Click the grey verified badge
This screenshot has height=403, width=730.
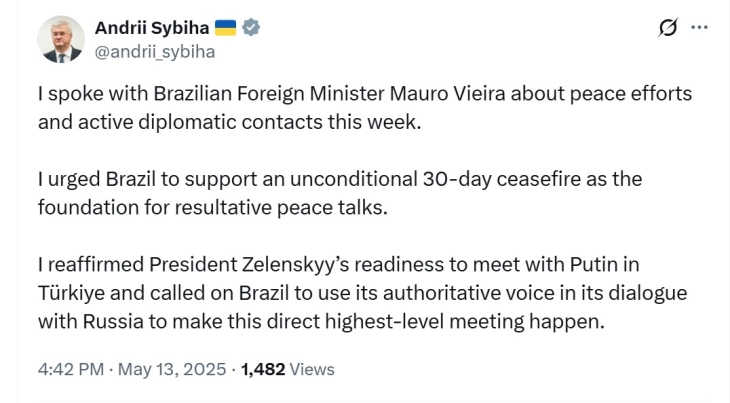pos(252,28)
